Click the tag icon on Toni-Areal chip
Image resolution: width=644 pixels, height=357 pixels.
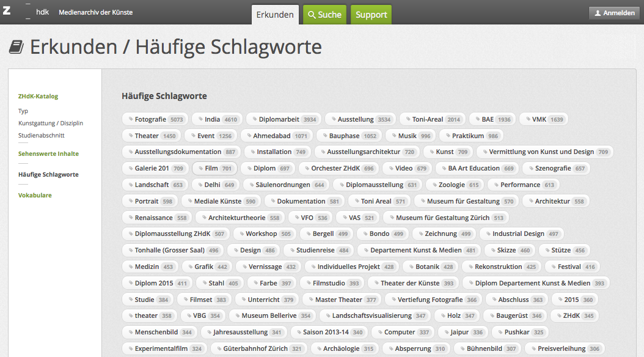click(x=406, y=119)
